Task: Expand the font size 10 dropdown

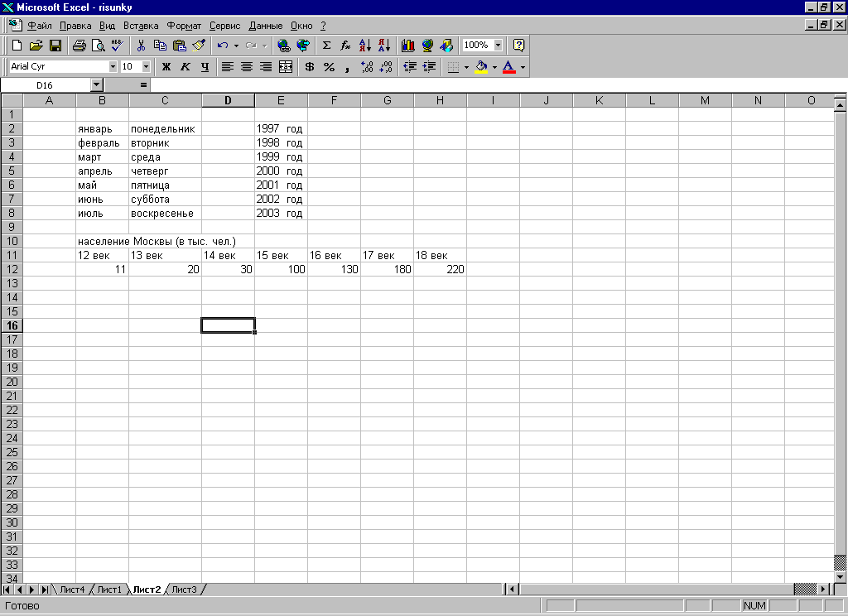Action: (x=146, y=66)
